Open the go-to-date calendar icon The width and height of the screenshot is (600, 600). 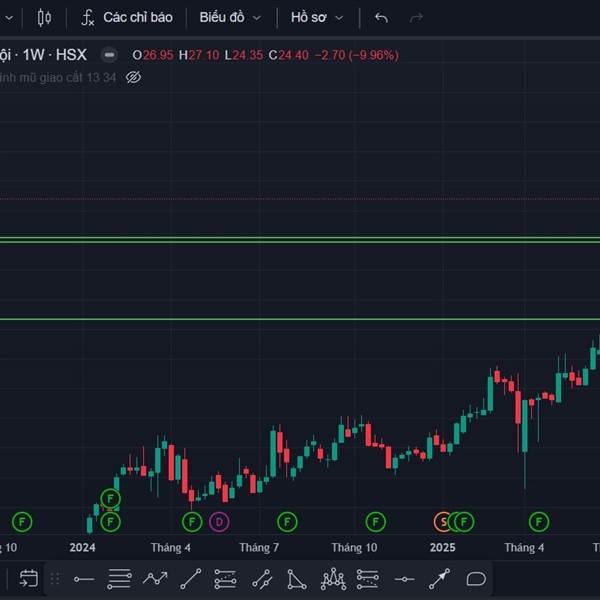click(28, 578)
